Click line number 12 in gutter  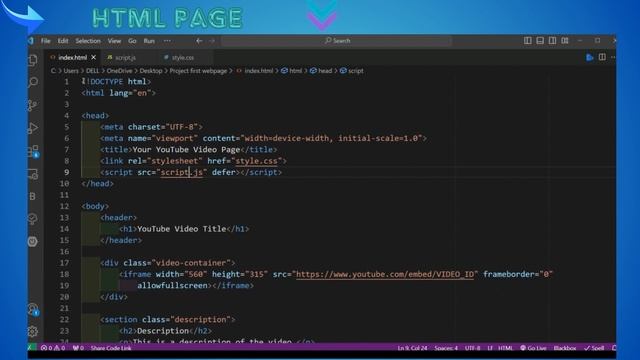point(64,206)
